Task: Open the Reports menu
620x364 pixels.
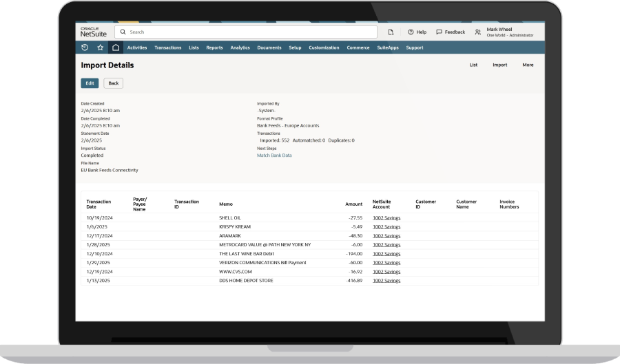Action: click(214, 47)
